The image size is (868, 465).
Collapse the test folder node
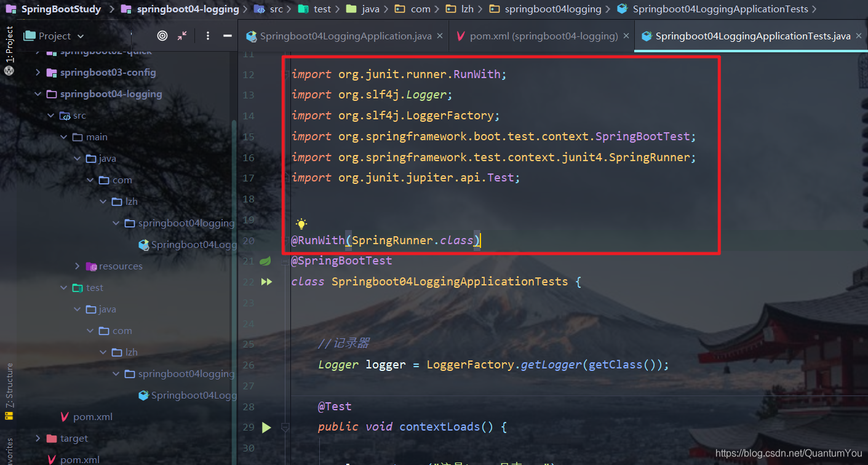(x=64, y=288)
